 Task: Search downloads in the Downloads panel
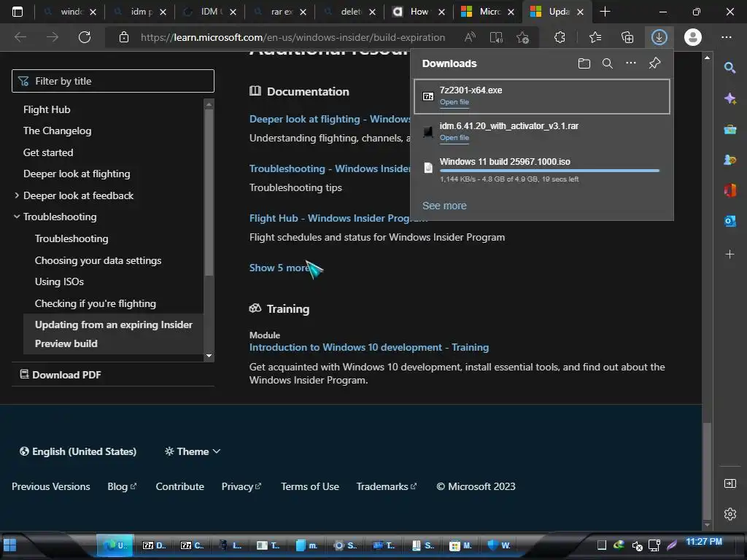pyautogui.click(x=608, y=63)
